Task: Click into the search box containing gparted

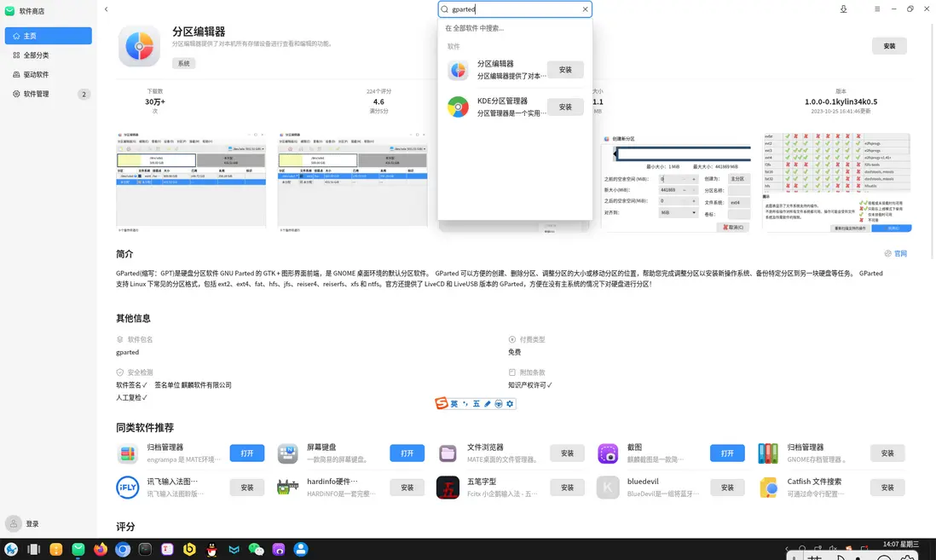Action: click(x=515, y=9)
